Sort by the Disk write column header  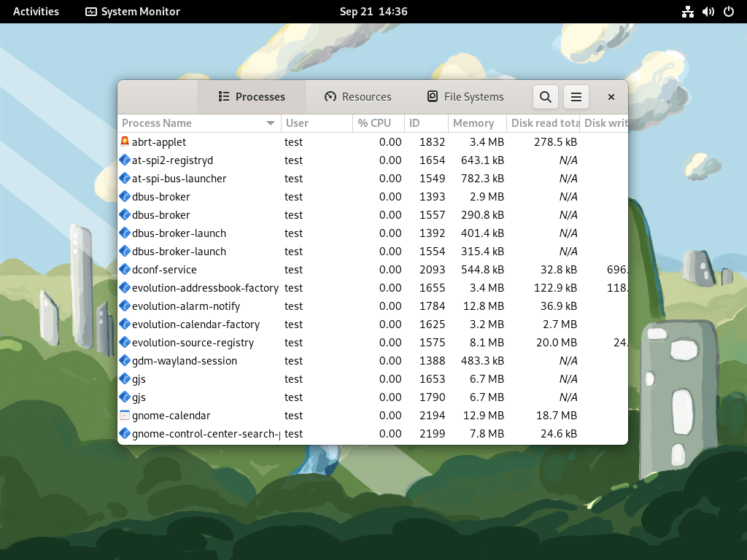click(x=604, y=123)
